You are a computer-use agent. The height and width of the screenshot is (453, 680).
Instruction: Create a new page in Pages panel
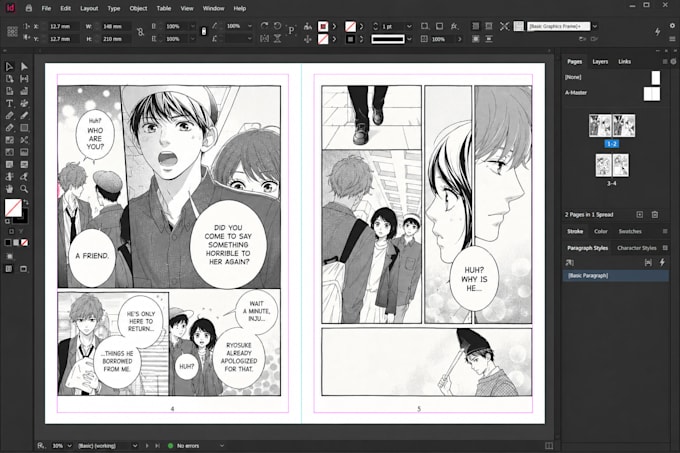click(x=640, y=215)
